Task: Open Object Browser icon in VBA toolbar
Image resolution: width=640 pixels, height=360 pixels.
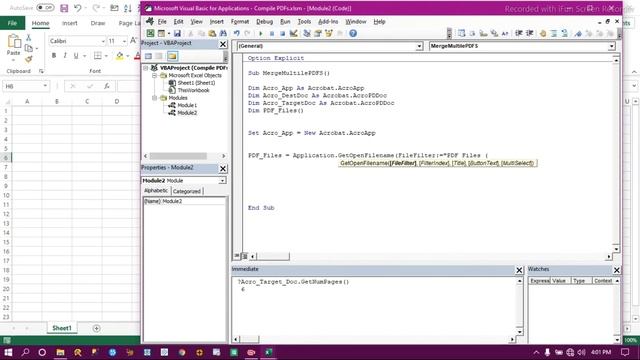Action: (329, 33)
